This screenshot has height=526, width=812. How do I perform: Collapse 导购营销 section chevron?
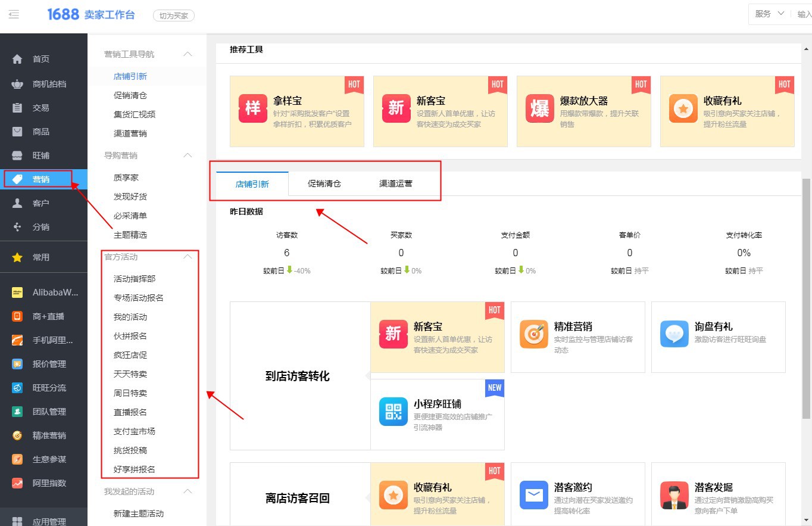(188, 155)
